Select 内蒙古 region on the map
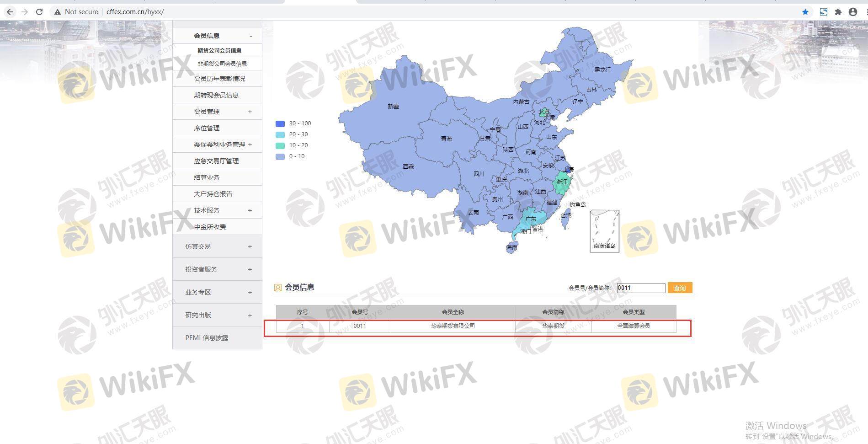This screenshot has height=444, width=868. 521,102
